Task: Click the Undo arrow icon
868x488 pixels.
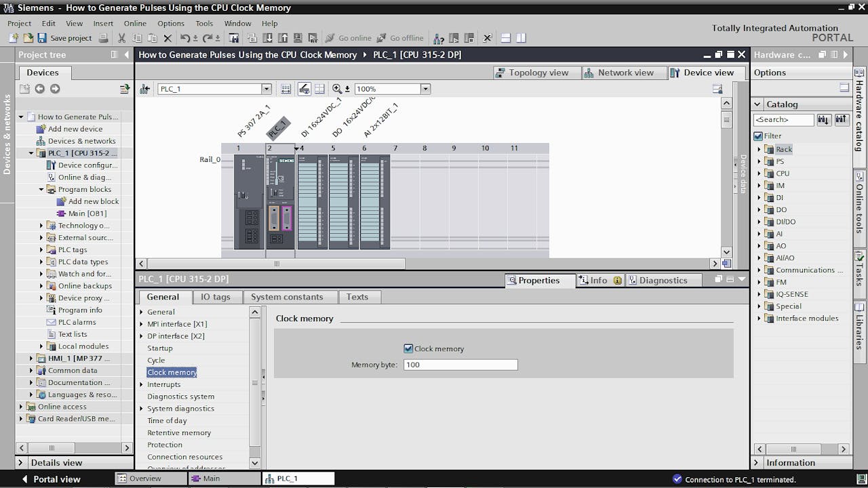Action: point(185,39)
